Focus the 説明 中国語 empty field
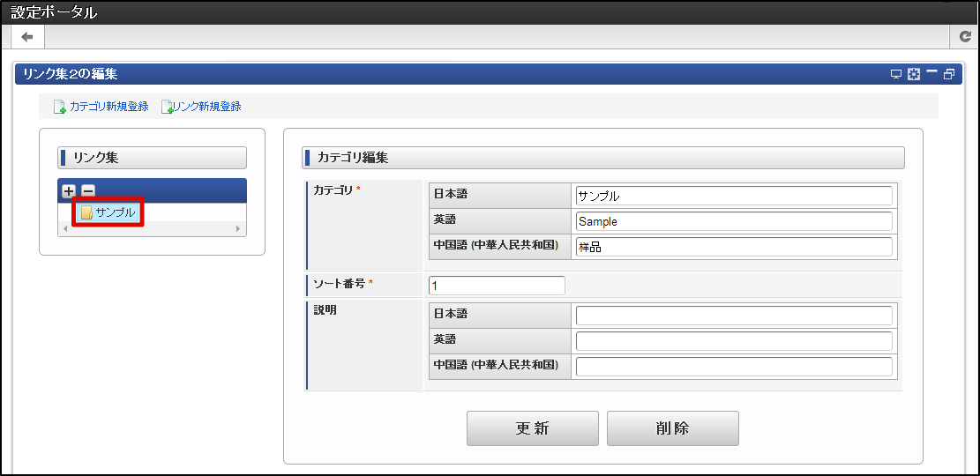The width and height of the screenshot is (980, 476). click(734, 367)
